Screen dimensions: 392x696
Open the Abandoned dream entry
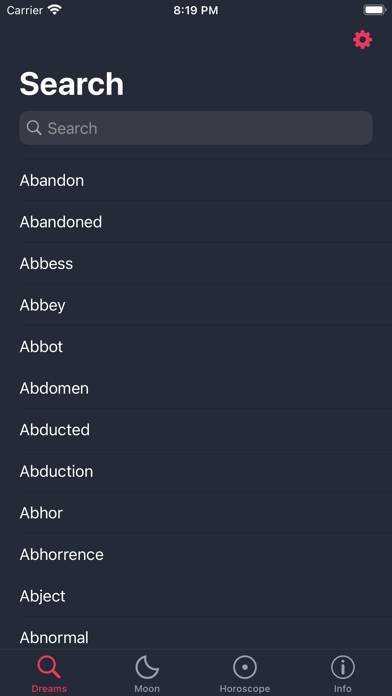pyautogui.click(x=196, y=221)
